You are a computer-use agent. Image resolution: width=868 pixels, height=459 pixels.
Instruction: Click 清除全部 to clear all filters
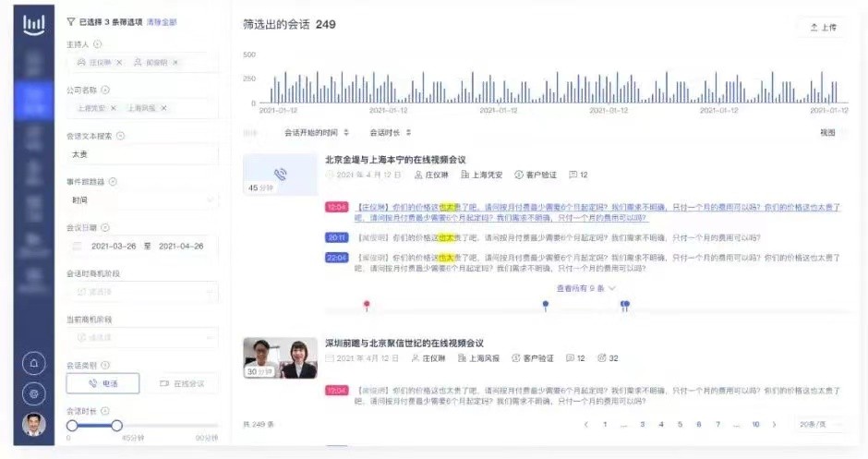162,22
